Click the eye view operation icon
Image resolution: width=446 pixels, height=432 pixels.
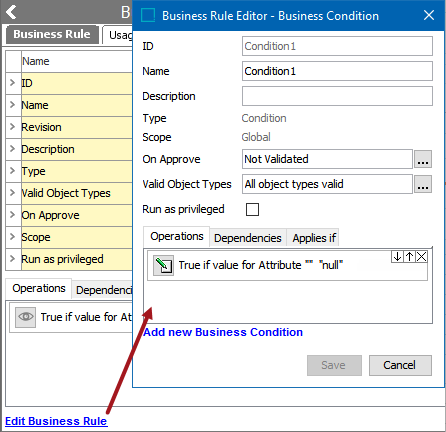26,317
